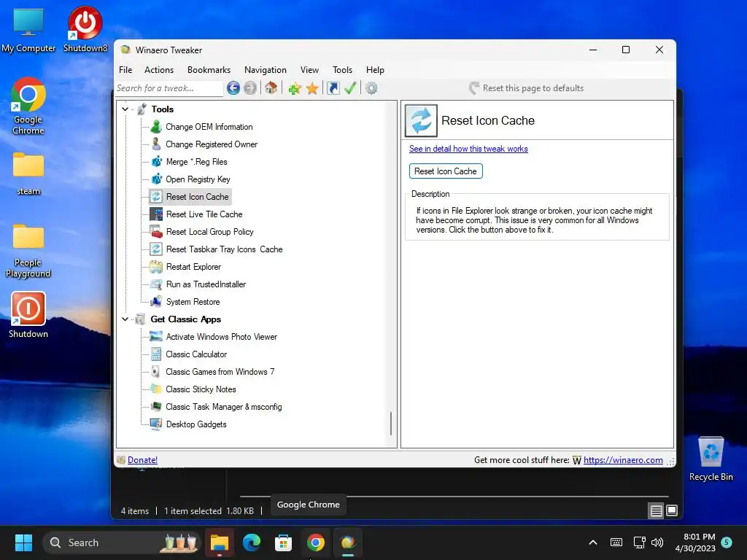Select Reset Icon Cache tree item
The width and height of the screenshot is (747, 560).
(197, 197)
